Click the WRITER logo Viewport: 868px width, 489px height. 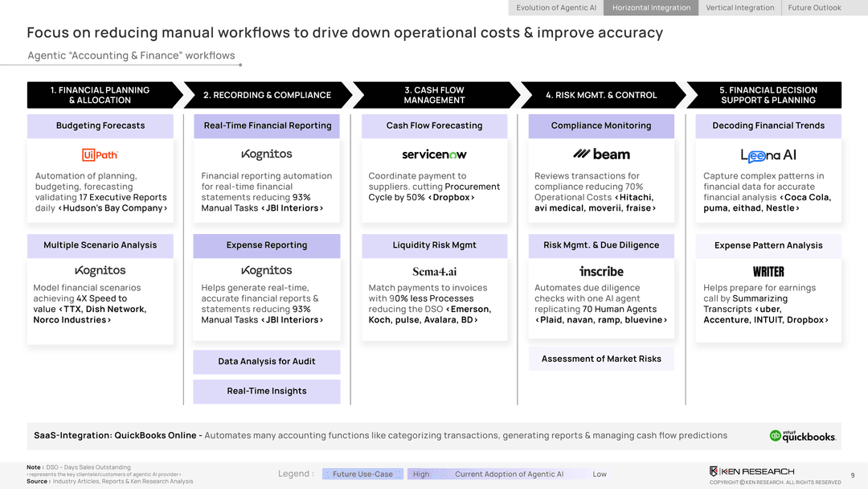(x=768, y=272)
